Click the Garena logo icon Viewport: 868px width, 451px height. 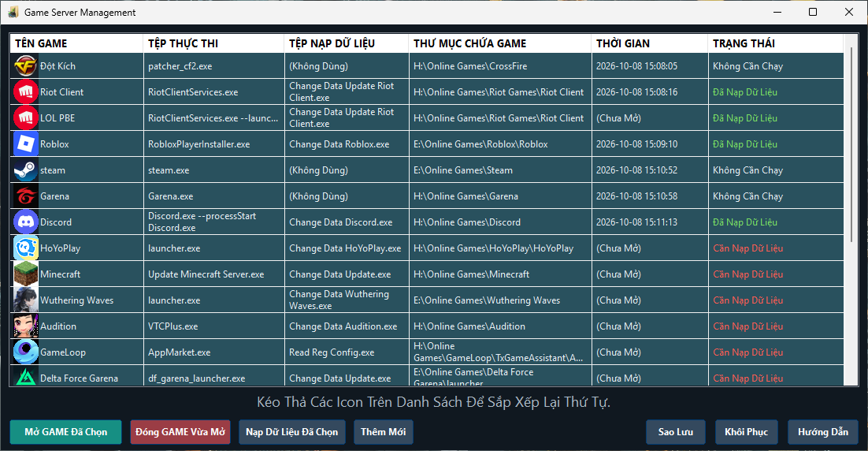25,196
